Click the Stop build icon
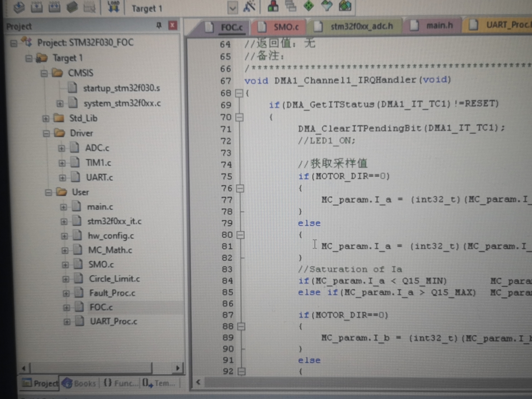This screenshot has height=399, width=532. click(89, 7)
